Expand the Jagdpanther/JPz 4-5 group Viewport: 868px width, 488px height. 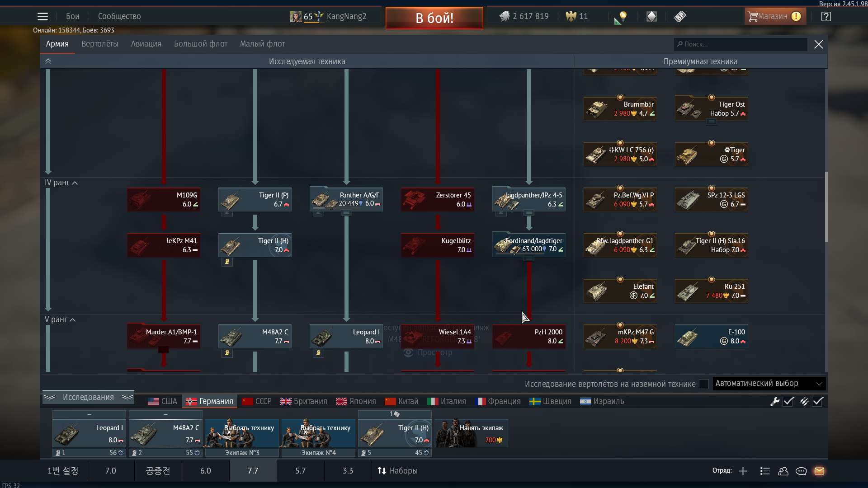tap(529, 213)
